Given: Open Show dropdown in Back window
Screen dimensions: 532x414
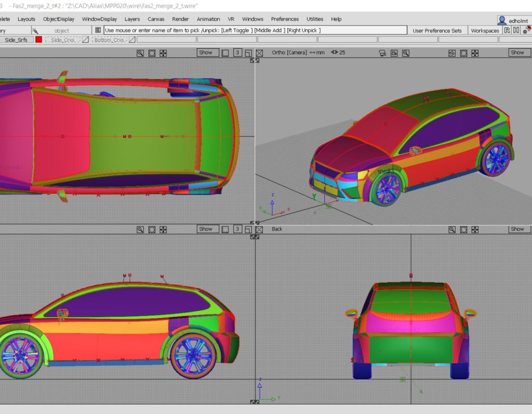Looking at the screenshot, I should pos(519,229).
